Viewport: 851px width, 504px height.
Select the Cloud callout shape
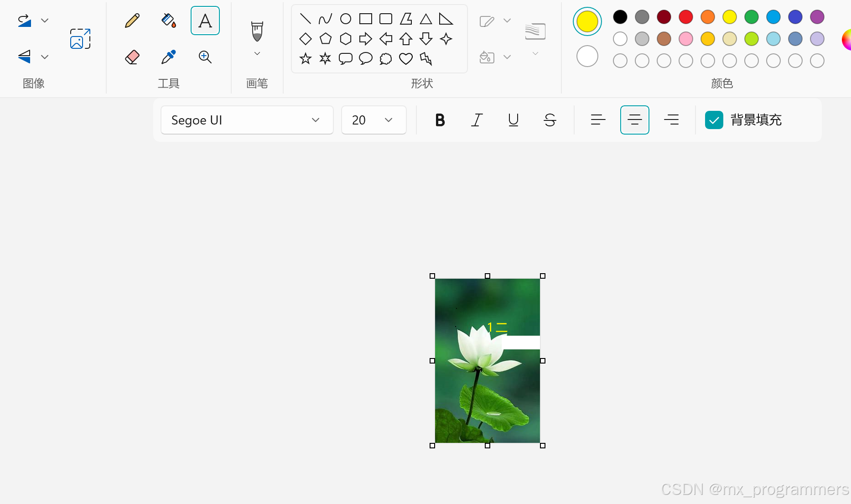(x=386, y=58)
